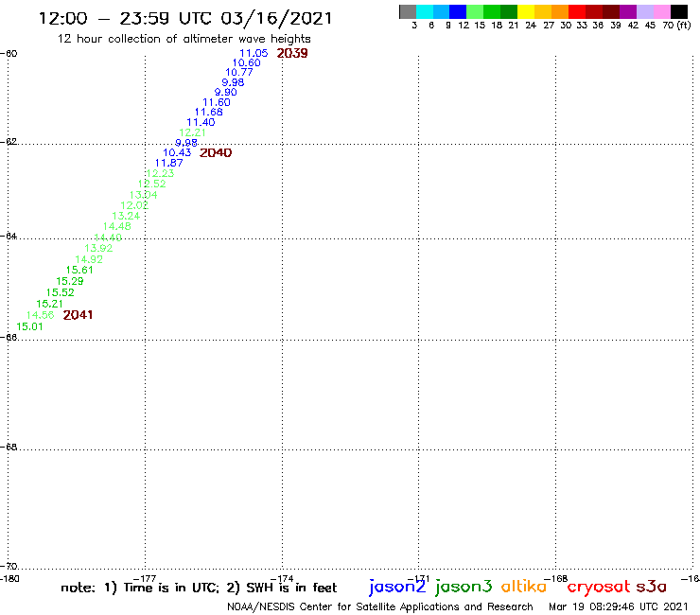The height and width of the screenshot is (615, 700).
Task: Click the s3a satellite legend label
Action: coord(651,587)
